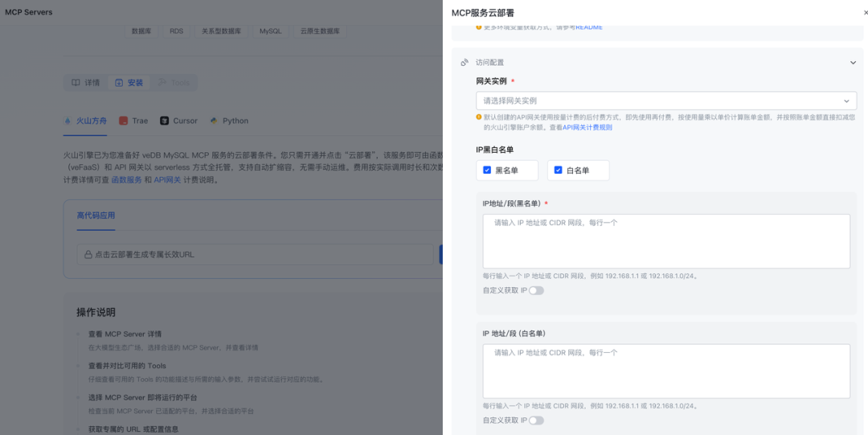
Task: Click the 火山方舟 platform icon
Action: [68, 121]
